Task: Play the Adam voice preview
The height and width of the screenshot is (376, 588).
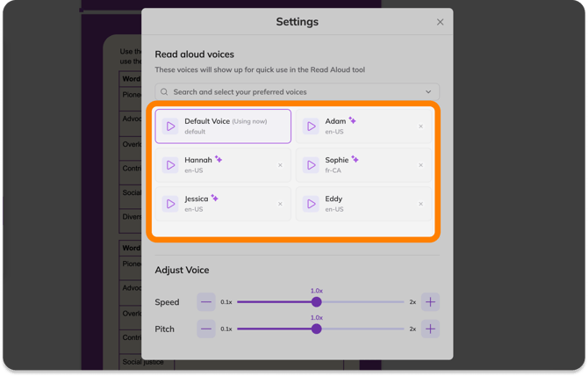Action: coord(311,127)
